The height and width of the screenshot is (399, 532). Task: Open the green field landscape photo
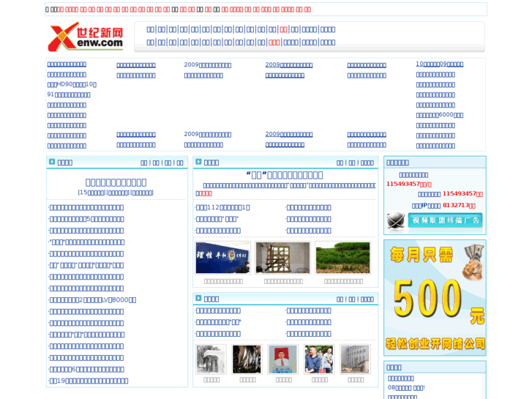click(343, 258)
